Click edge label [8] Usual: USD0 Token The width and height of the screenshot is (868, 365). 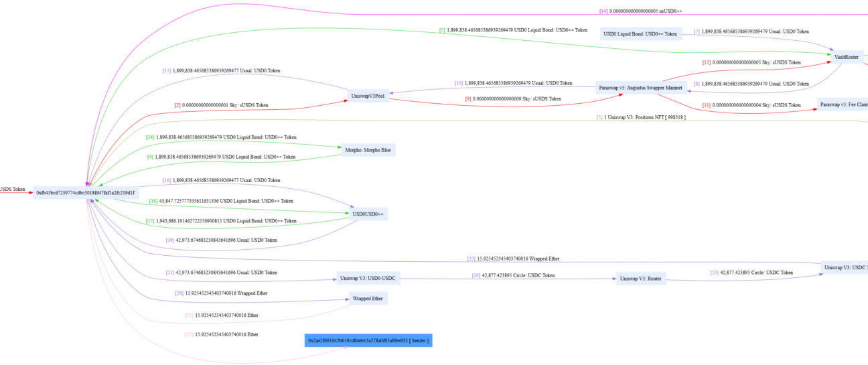751,84
